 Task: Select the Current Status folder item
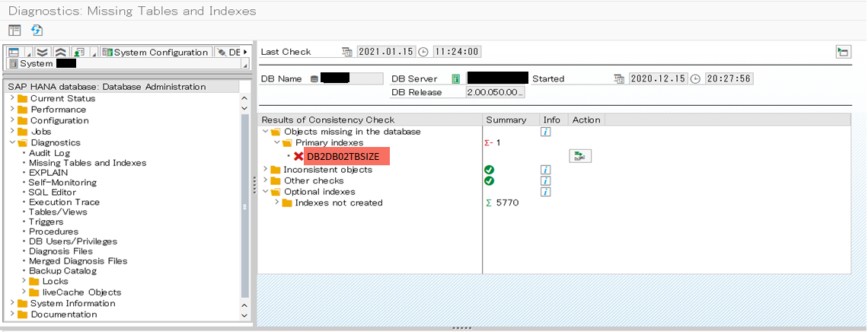click(62, 98)
